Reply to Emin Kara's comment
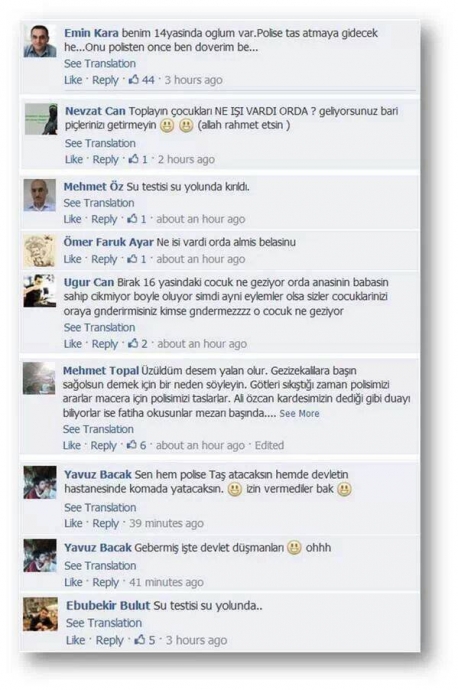This screenshot has width=458, height=690. coord(105,80)
